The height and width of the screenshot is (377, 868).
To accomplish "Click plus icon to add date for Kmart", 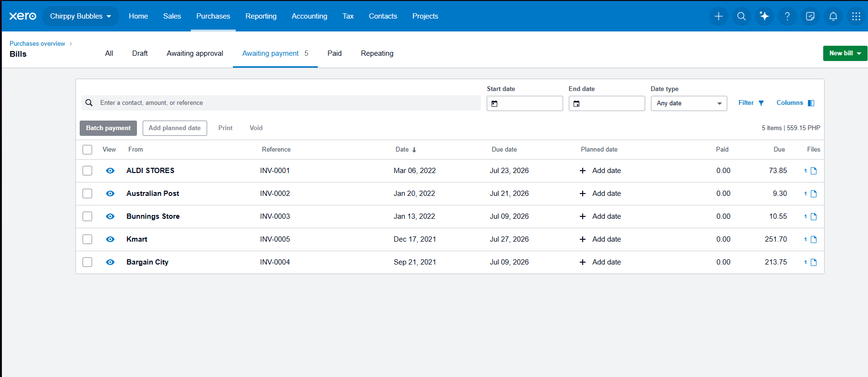I will click(582, 239).
